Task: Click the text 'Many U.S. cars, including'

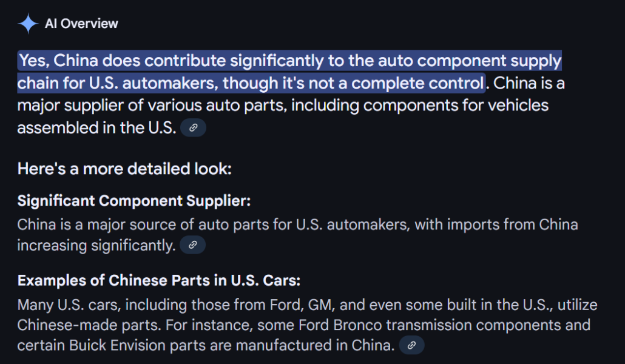Action: coord(103,305)
